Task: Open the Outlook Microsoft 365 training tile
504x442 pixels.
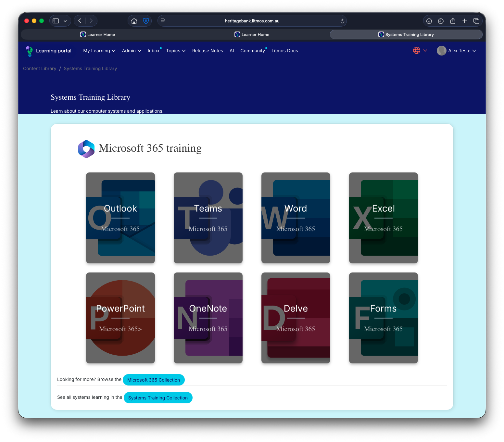Action: (x=120, y=218)
